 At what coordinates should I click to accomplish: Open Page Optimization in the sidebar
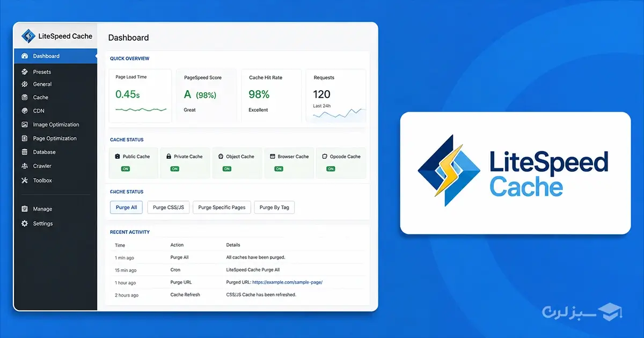pos(55,138)
